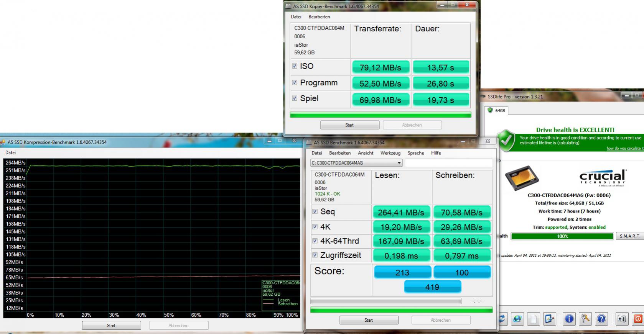Open the settings checklist icon in SSDlife
The height and width of the screenshot is (334, 644).
tap(549, 319)
